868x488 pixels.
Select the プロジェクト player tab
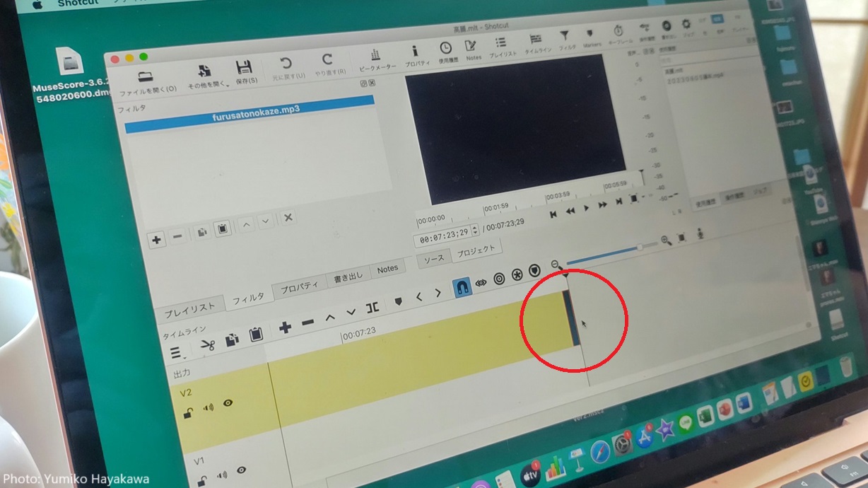476,250
